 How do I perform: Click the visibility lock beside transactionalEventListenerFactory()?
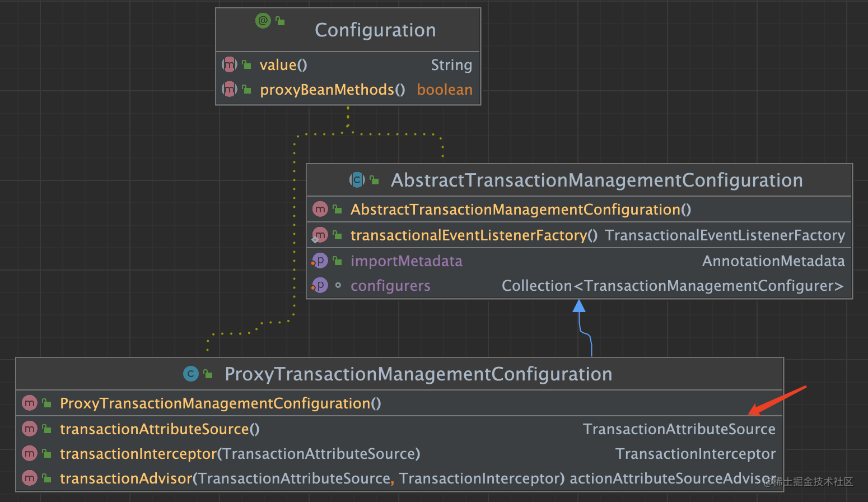pyautogui.click(x=338, y=235)
